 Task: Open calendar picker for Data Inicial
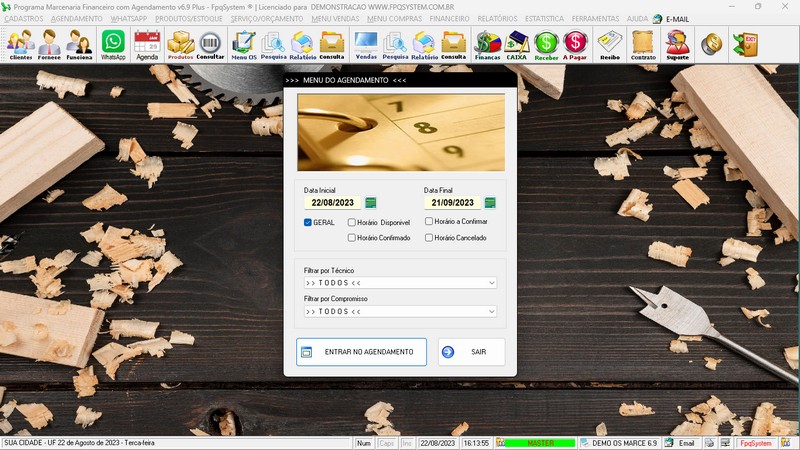pyautogui.click(x=371, y=203)
